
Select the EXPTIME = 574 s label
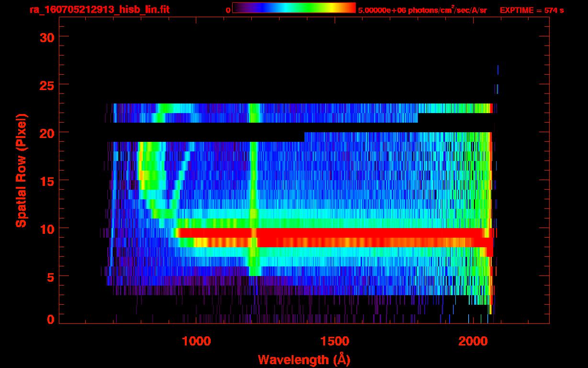point(531,10)
